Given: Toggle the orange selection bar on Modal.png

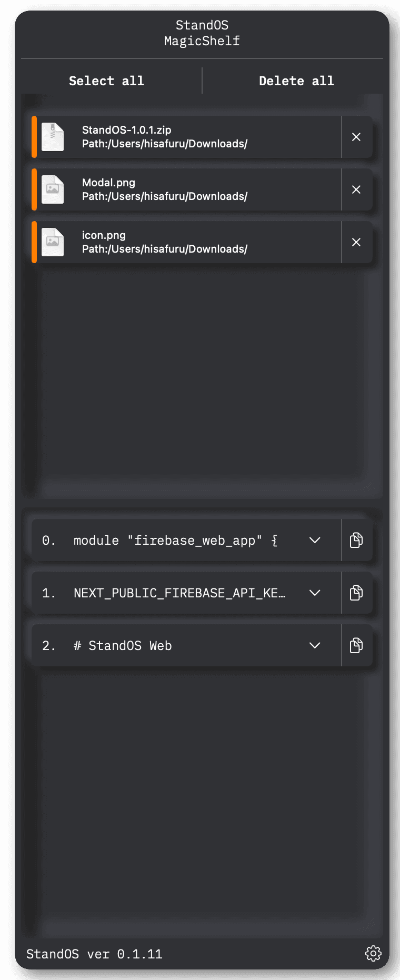Looking at the screenshot, I should point(35,189).
